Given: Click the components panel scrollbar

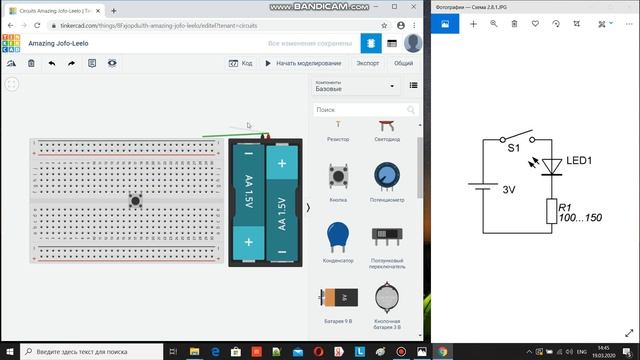Looking at the screenshot, I should point(420,168).
